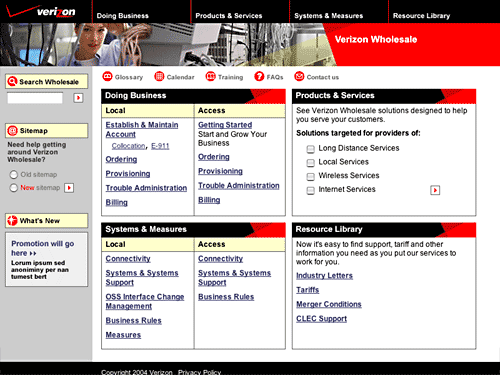Click the Promotion will go here link
This screenshot has width=500, height=375.
(x=43, y=248)
